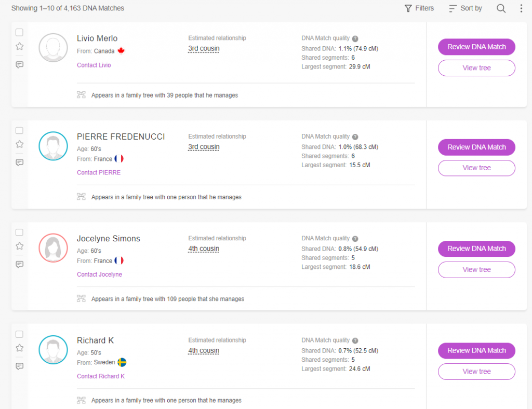Open the search magnifier icon
Image resolution: width=532 pixels, height=409 pixels.
click(501, 8)
